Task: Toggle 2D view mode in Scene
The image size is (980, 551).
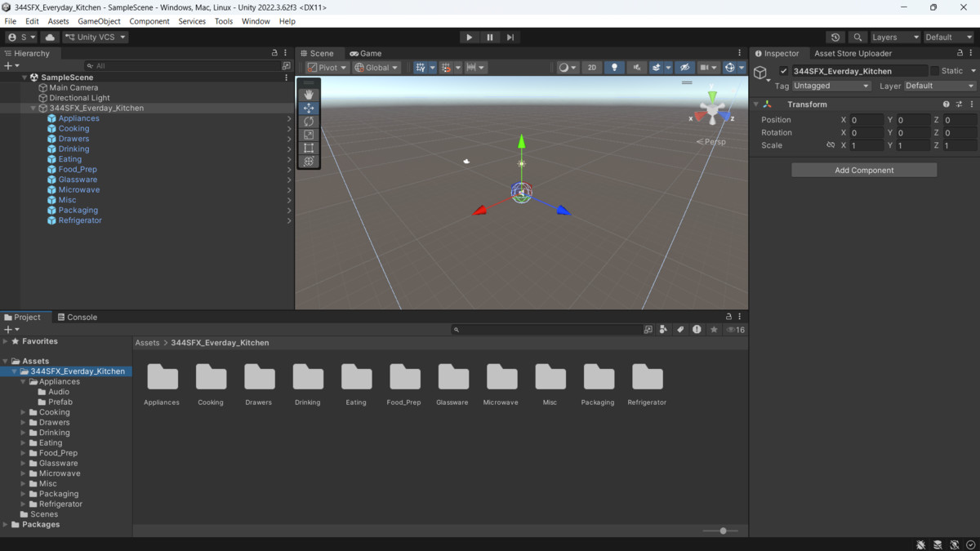Action: 592,68
